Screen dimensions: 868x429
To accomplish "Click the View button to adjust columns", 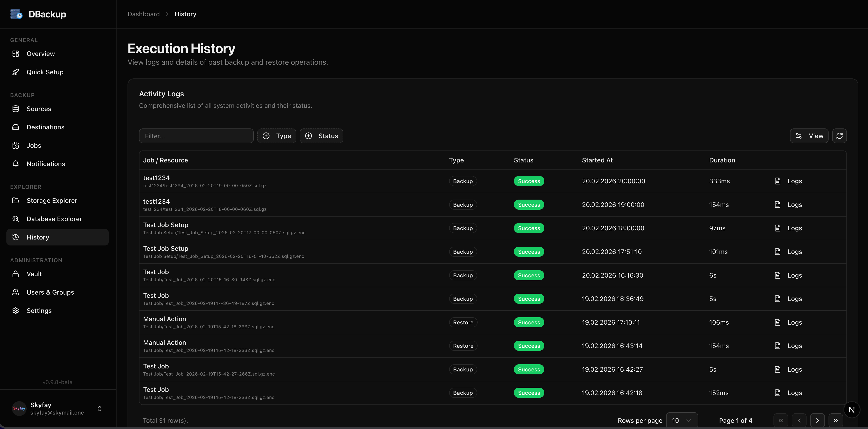I will [x=809, y=136].
